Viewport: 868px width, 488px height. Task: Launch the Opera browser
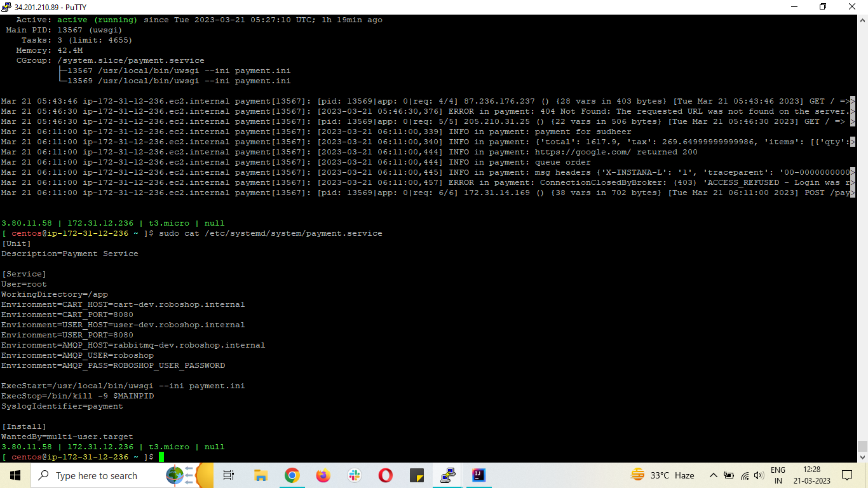[x=385, y=475]
